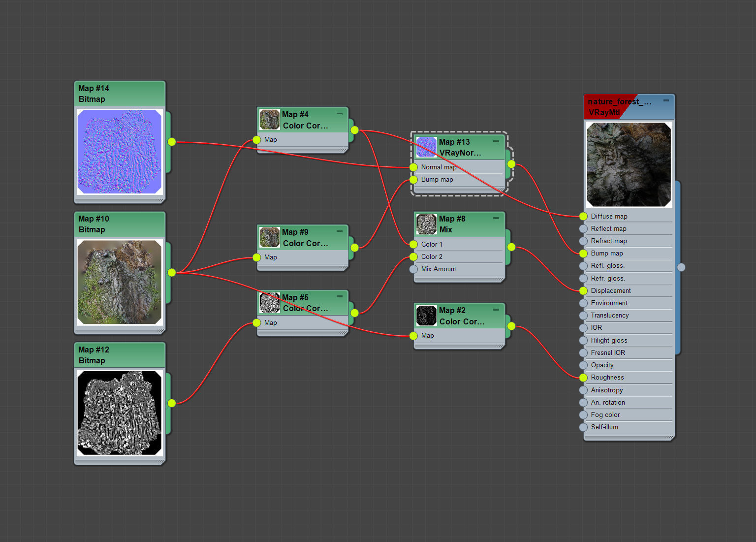Click the Reflect map input socket

(583, 229)
